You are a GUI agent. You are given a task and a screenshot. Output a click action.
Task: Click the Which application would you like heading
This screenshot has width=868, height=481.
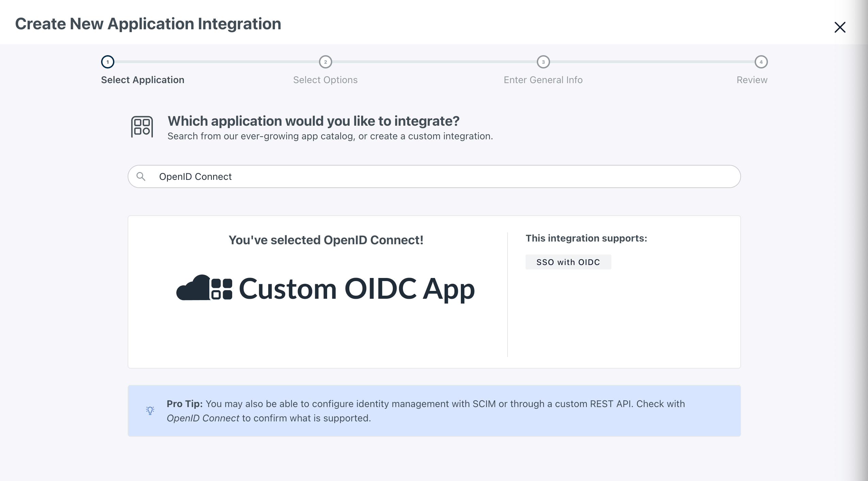coord(313,121)
